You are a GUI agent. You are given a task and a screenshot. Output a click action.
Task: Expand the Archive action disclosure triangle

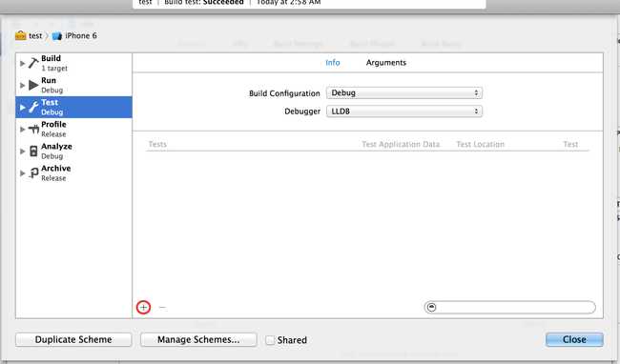point(23,172)
